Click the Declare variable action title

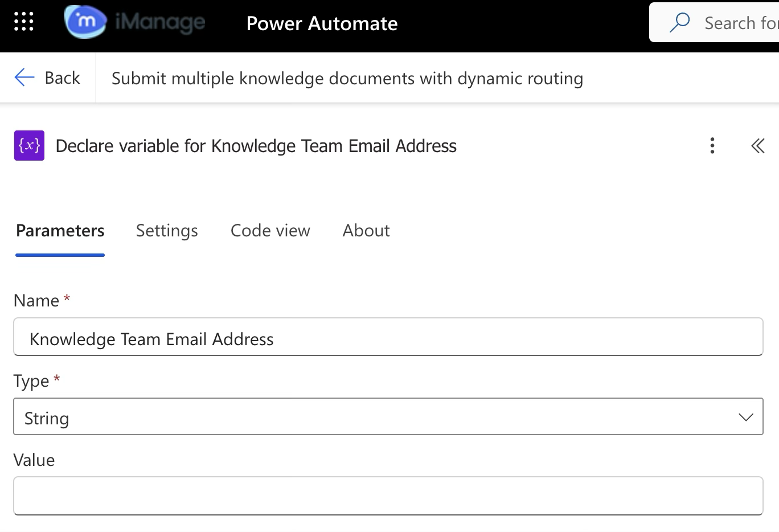point(256,146)
